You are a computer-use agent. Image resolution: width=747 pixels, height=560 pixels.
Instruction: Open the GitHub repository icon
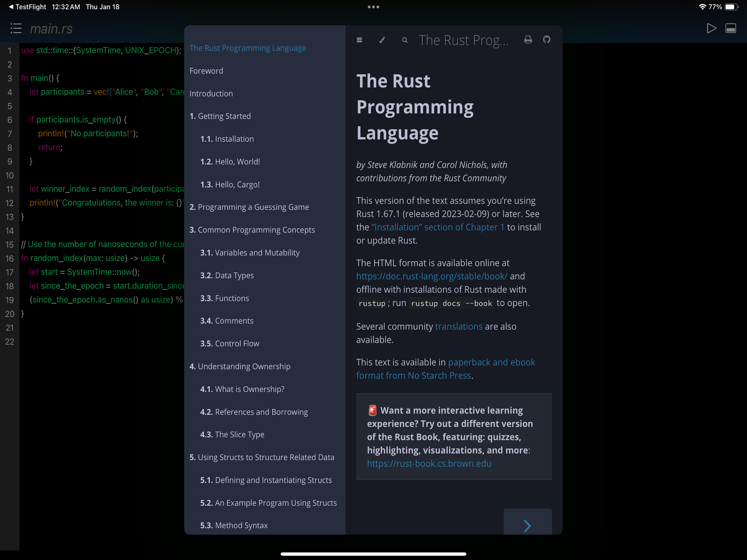[546, 40]
